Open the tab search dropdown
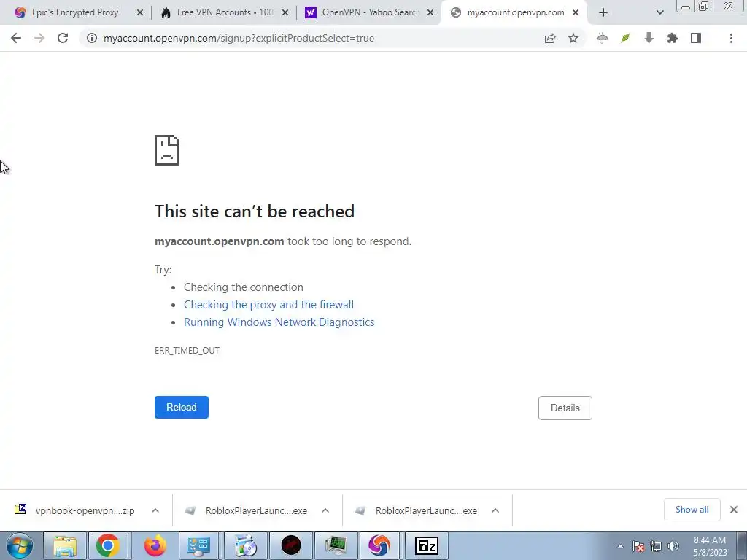Screen dimensions: 747x560 click(x=659, y=13)
